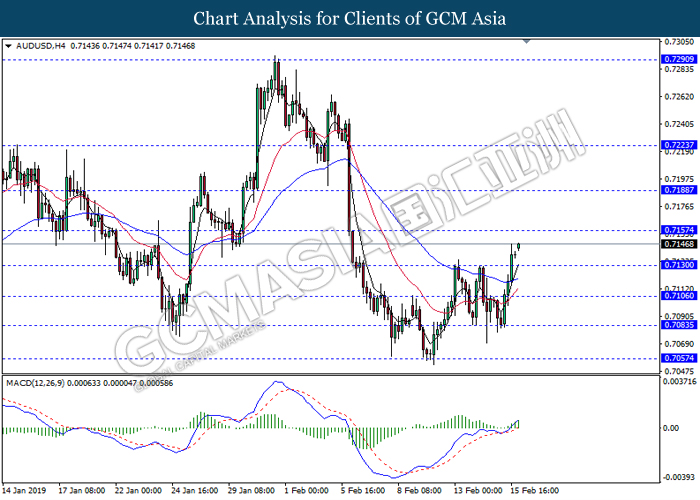Click the MACD 0.003716 scale value
Screen dimensions: 700x500
680,382
